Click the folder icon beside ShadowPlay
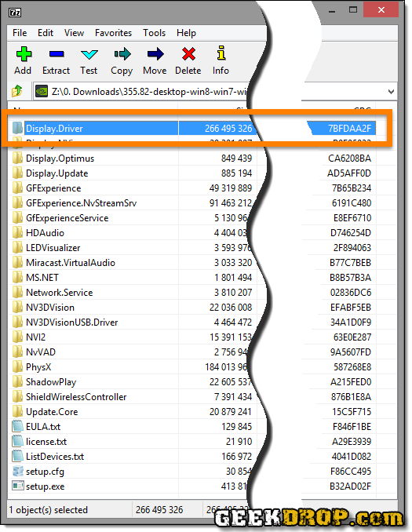Image resolution: width=412 pixels, height=532 pixels. tap(17, 381)
